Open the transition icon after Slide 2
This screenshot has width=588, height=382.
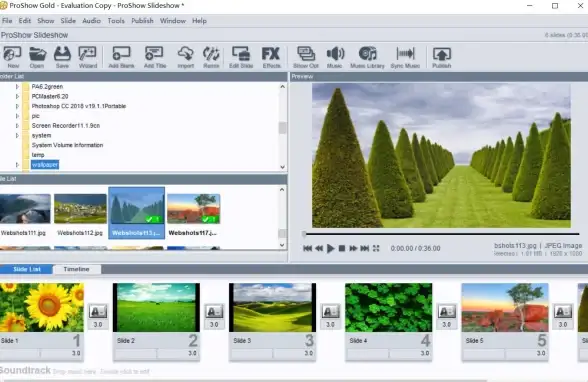[214, 311]
